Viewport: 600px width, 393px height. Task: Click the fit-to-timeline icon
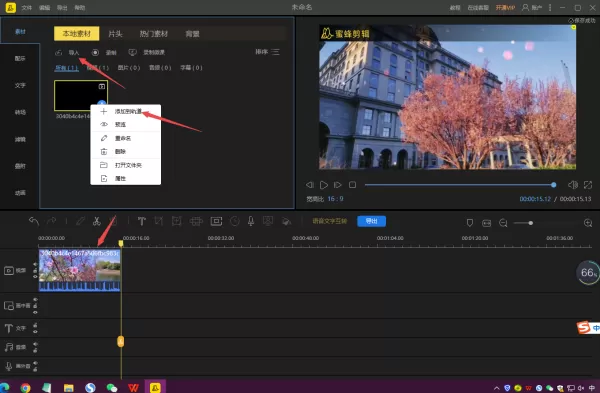[486, 223]
